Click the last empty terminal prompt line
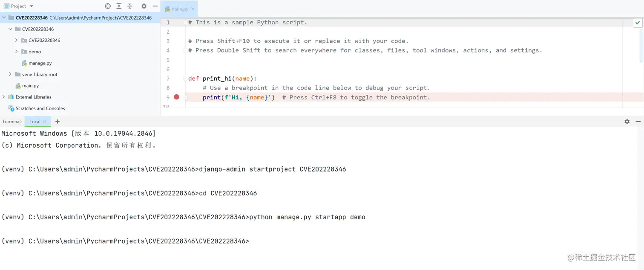Image resolution: width=644 pixels, height=270 pixels. [125, 241]
